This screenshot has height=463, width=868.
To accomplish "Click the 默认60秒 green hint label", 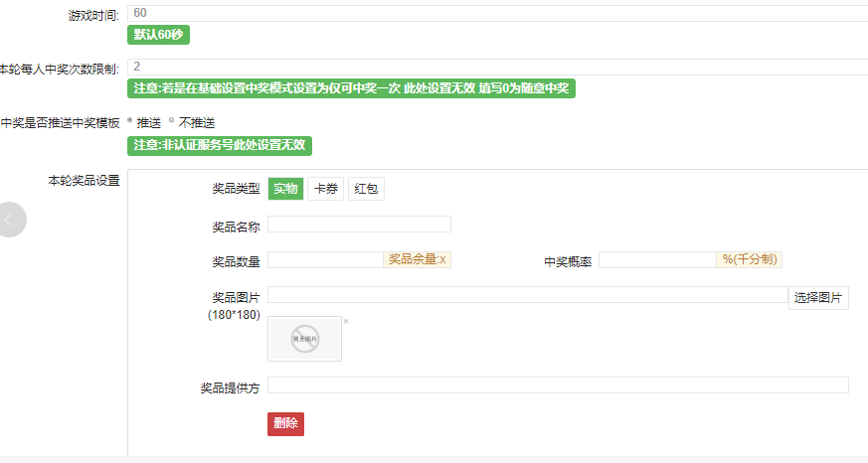I will (x=158, y=35).
